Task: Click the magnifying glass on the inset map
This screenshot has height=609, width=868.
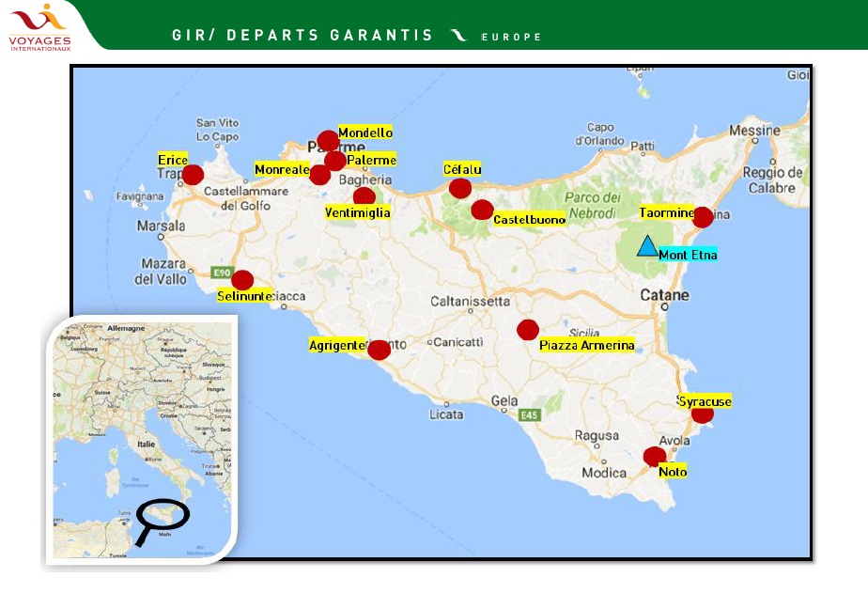Action: [163, 521]
